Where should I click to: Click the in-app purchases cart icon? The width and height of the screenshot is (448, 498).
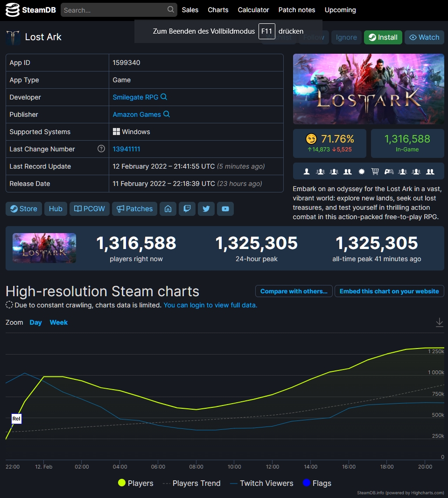(375, 172)
